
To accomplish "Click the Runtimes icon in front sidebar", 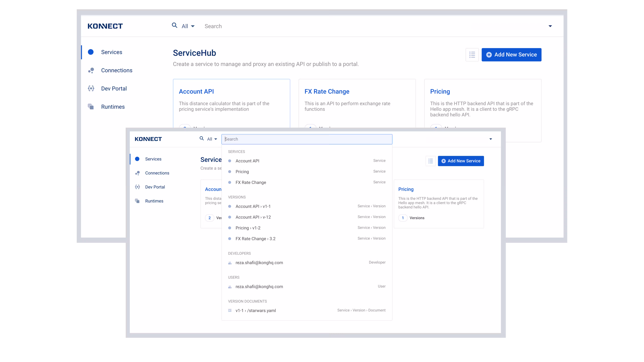I will (137, 201).
